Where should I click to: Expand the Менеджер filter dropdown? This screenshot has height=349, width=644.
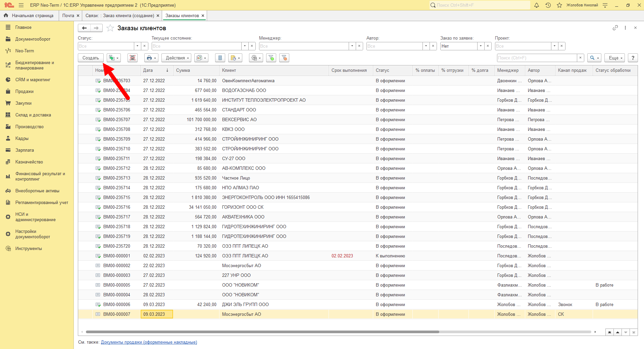pyautogui.click(x=352, y=46)
